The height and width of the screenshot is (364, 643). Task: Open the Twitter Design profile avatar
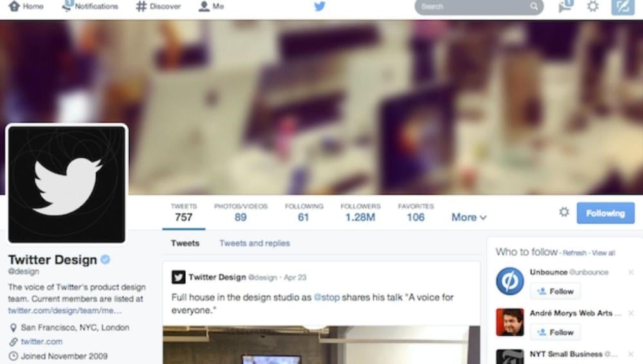click(x=67, y=185)
